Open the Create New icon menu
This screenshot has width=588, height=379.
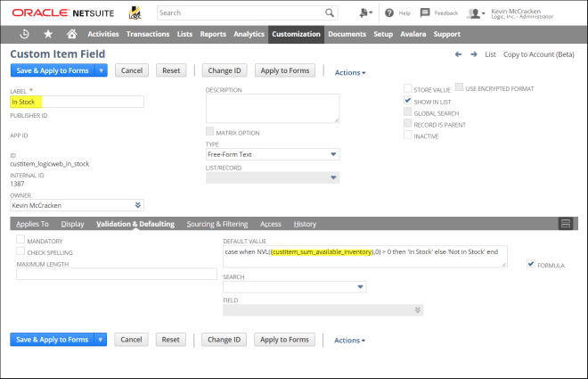click(365, 12)
